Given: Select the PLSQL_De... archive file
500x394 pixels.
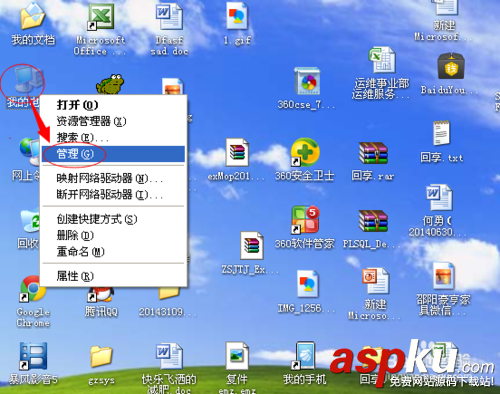Looking at the screenshot, I should [x=373, y=221].
